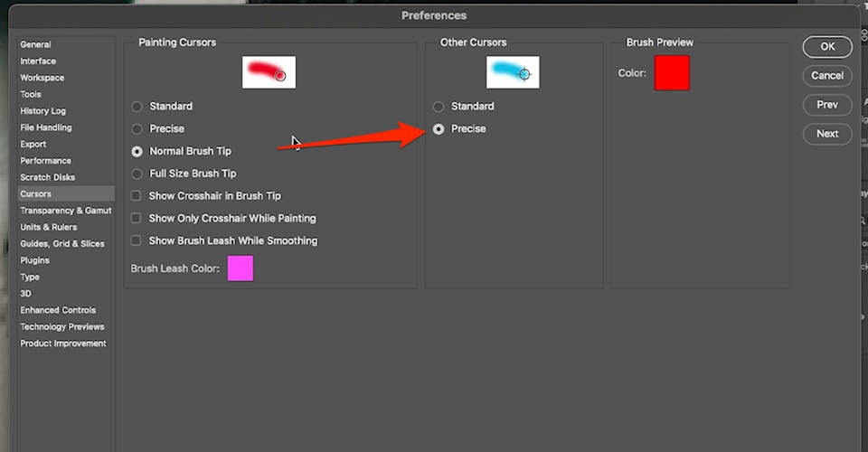This screenshot has width=868, height=452.
Task: Open the Enhanced Controls category
Action: 58,310
